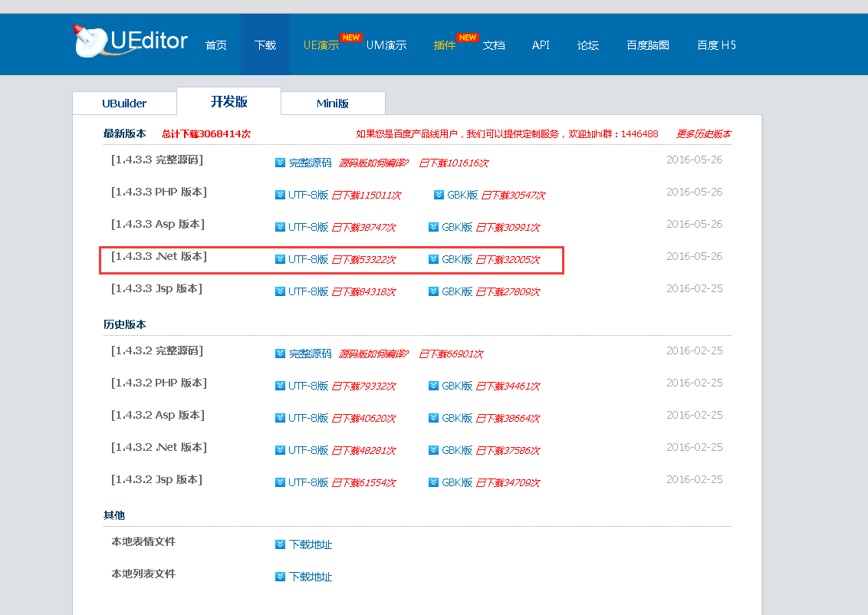The image size is (868, 615).
Task: Click arrow icon before 1.4.3.3 PHP UTF-8版
Action: point(280,195)
